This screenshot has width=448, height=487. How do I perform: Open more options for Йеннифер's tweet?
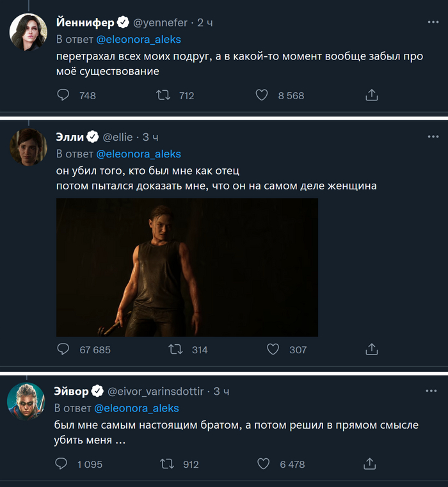(433, 22)
